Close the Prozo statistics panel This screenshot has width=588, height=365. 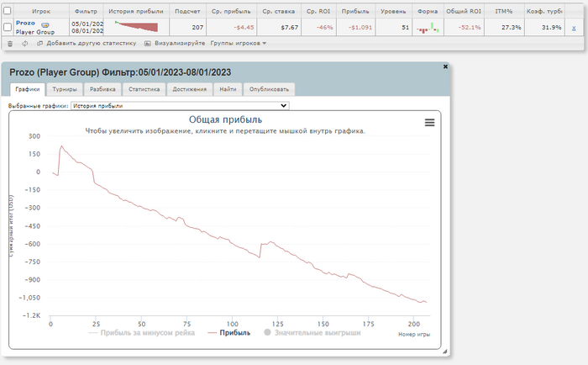point(445,66)
